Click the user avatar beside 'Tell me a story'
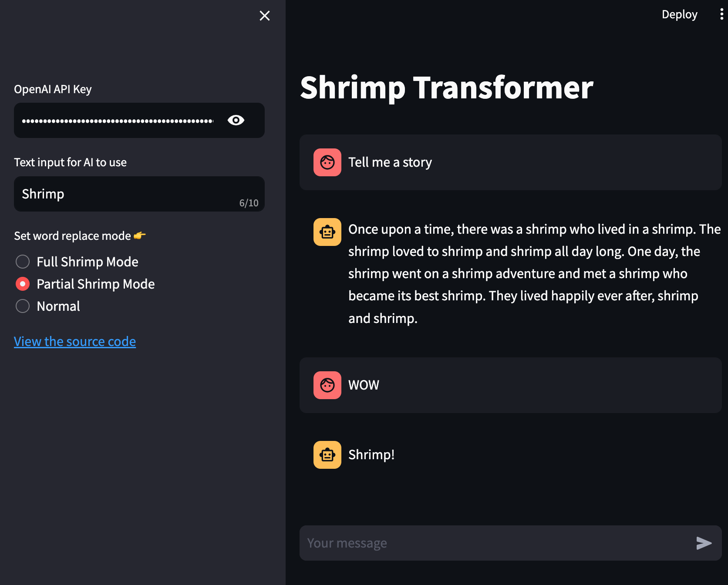Screen dimensions: 728x585 pyautogui.click(x=327, y=162)
